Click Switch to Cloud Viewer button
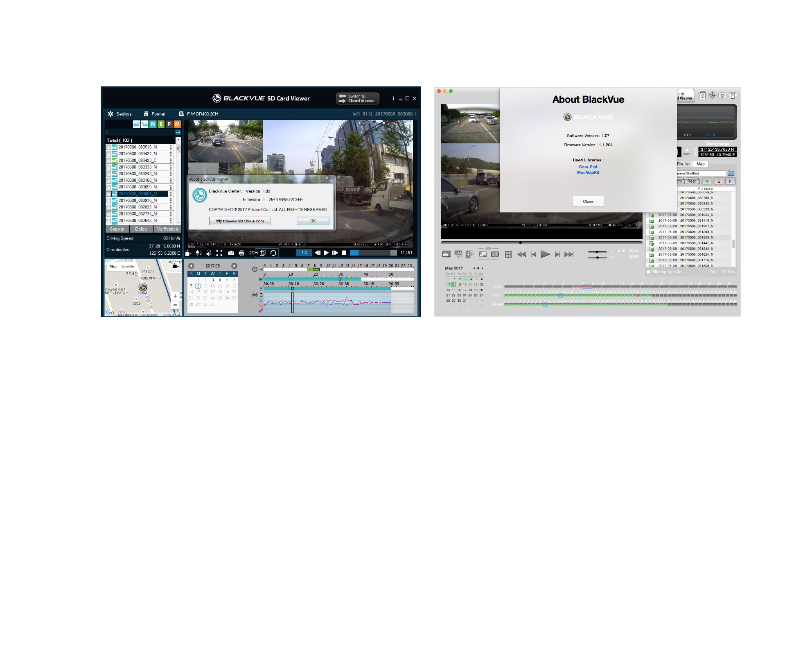 357,98
